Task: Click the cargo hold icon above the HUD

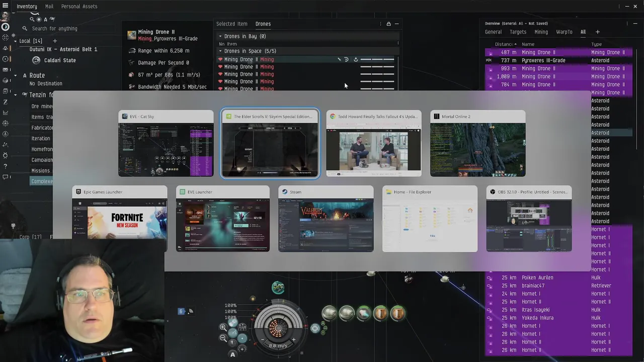Action: coord(278,288)
